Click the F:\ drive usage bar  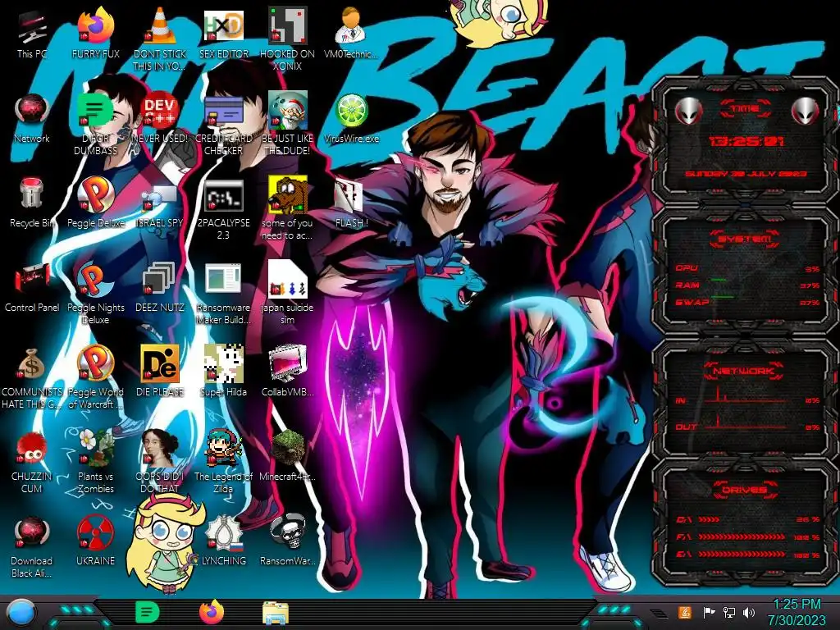(742, 536)
